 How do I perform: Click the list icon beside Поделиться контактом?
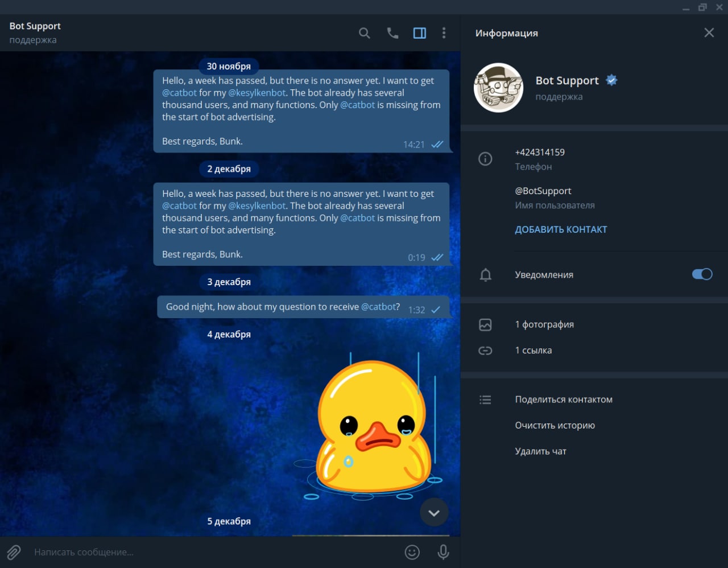pyautogui.click(x=485, y=400)
